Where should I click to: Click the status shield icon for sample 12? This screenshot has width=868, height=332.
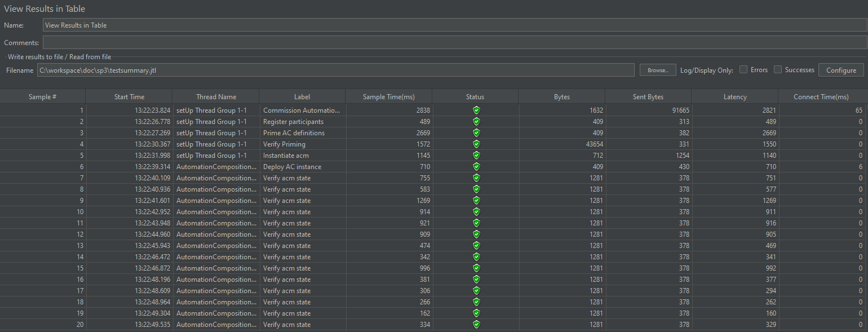[x=476, y=234]
